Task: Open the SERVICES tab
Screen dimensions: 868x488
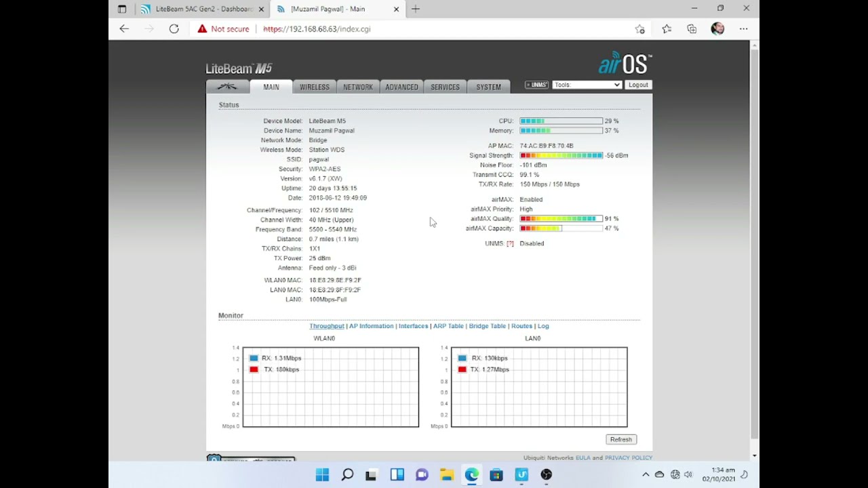Action: pyautogui.click(x=445, y=87)
